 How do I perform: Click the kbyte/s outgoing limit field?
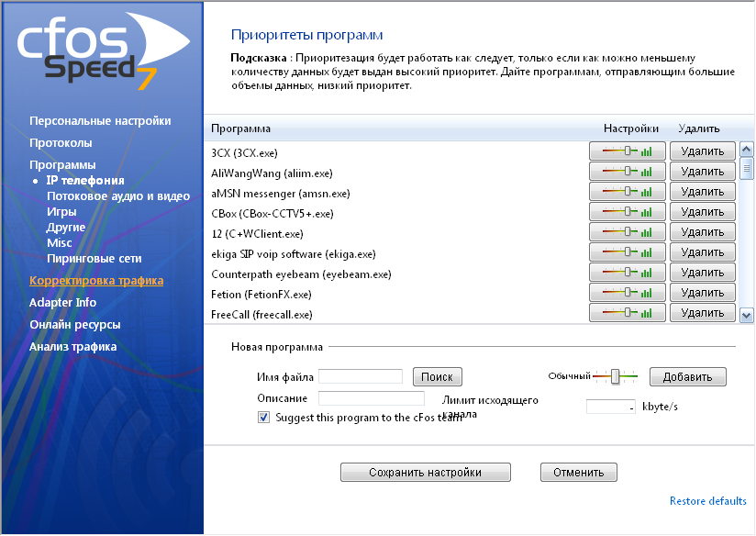(x=611, y=407)
